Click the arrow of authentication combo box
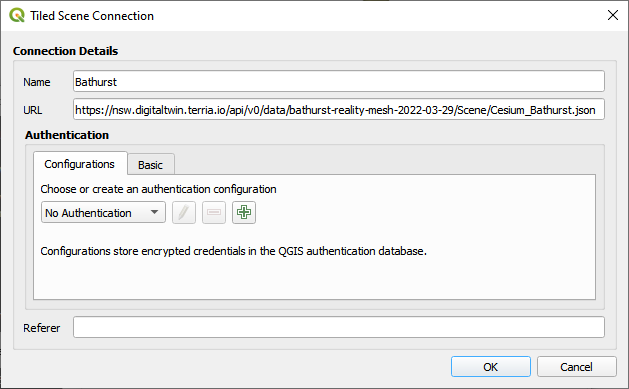The width and height of the screenshot is (629, 389). point(154,212)
